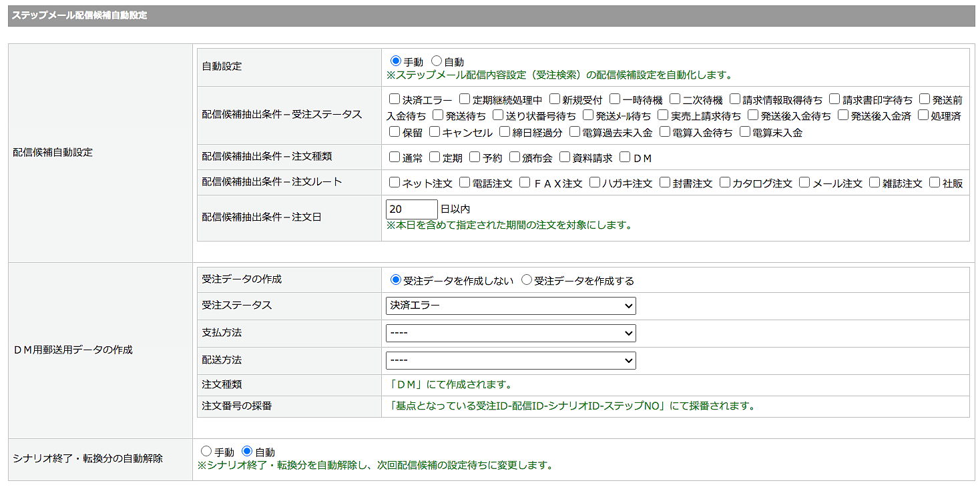Screen dimensions: 980x489
Task: Set シナリオ終了 auto-release to 手動
Action: pos(206,452)
